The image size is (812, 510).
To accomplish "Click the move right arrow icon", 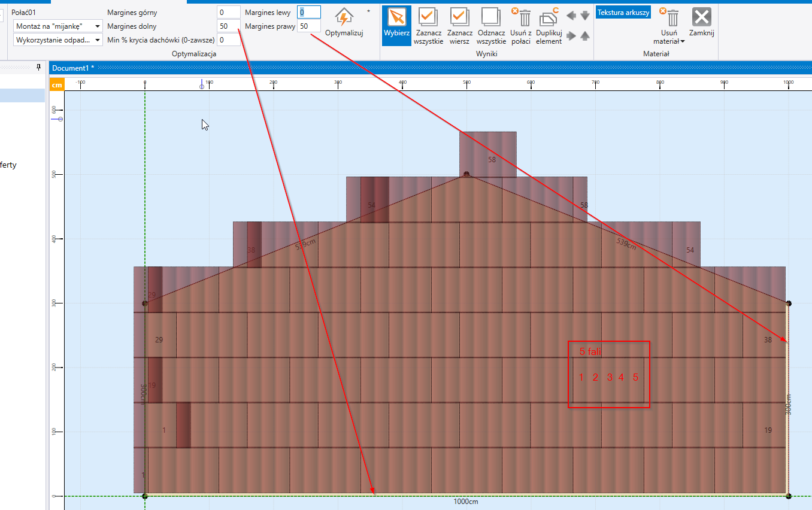I will point(571,36).
